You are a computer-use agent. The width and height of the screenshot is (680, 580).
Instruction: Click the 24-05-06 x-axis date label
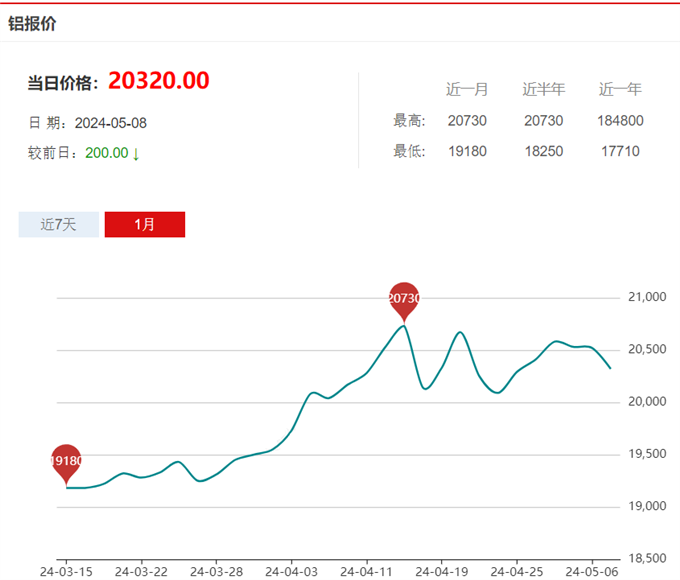(x=591, y=572)
